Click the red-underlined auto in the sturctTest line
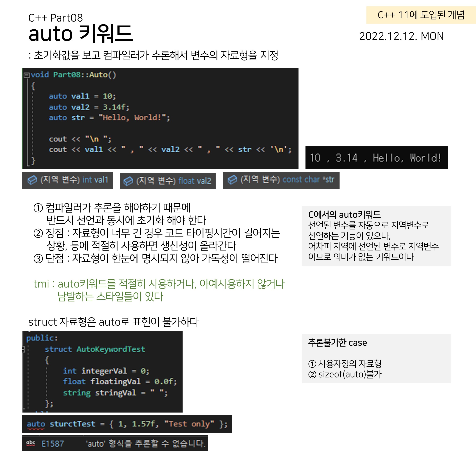 tap(36, 424)
